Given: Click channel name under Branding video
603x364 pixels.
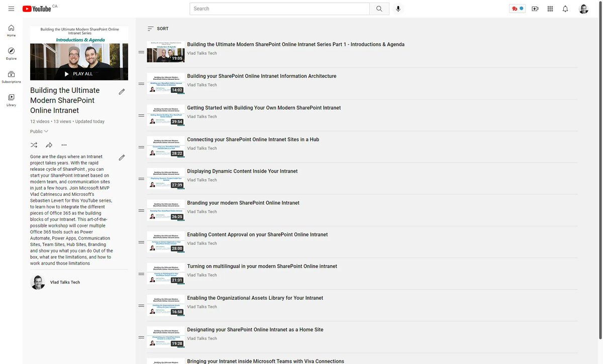Looking at the screenshot, I should pos(202,211).
